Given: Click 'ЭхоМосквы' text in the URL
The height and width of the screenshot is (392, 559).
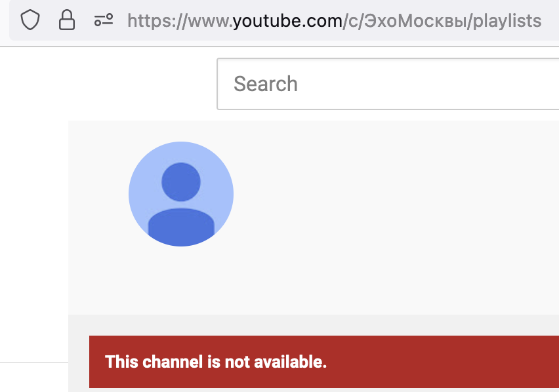Looking at the screenshot, I should pos(417,21).
